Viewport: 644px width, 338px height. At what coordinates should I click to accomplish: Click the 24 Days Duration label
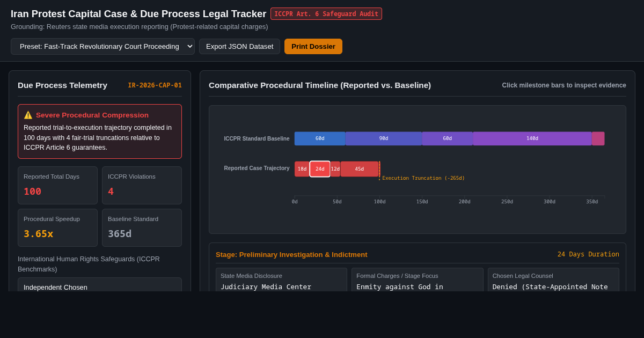click(588, 254)
